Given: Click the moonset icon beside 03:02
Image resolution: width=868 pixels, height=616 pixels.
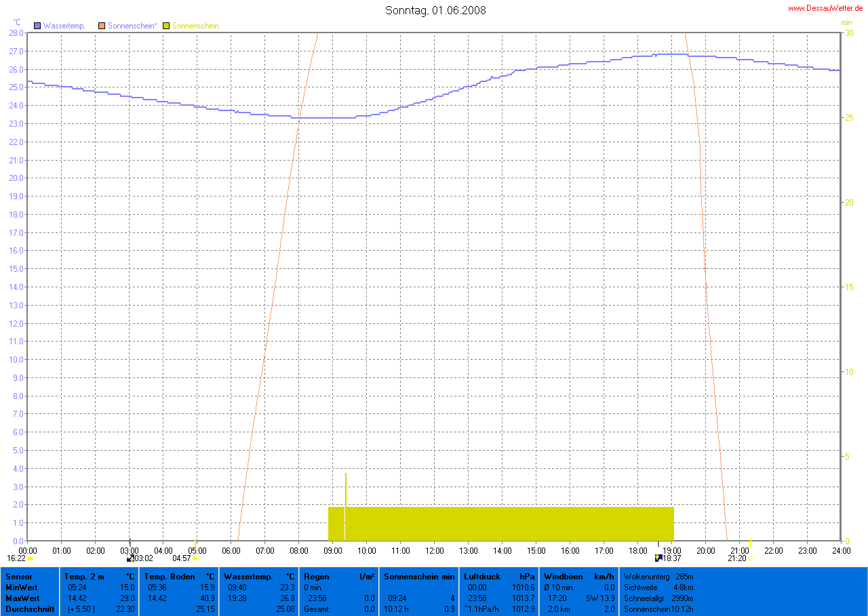Looking at the screenshot, I should click(130, 558).
